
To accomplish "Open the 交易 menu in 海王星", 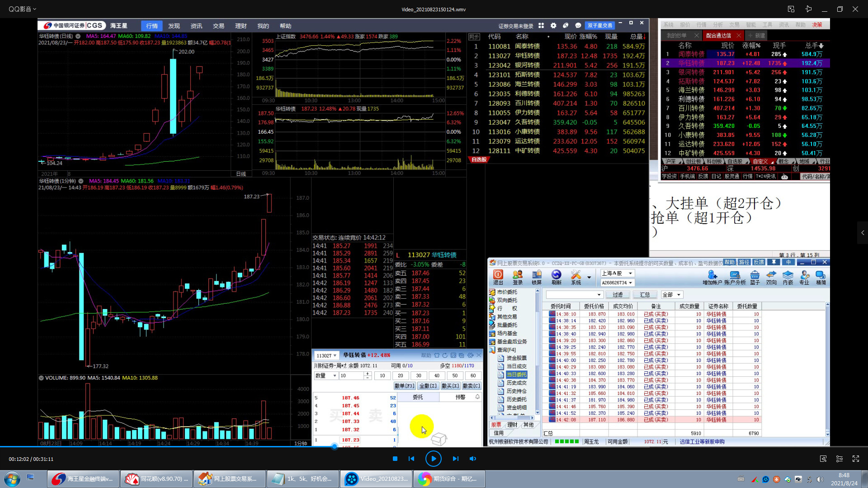I will (x=219, y=26).
